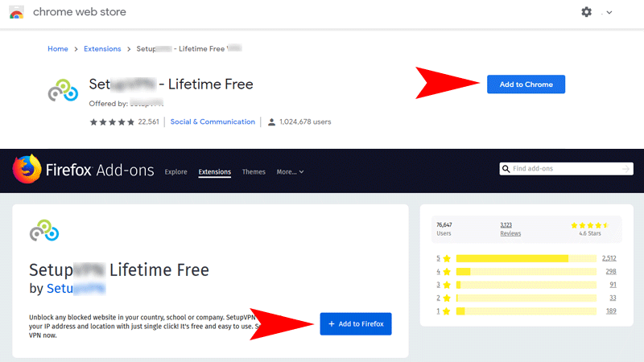The height and width of the screenshot is (362, 644).
Task: Click the Chrome Web Store rainbow logo
Action: [16, 12]
